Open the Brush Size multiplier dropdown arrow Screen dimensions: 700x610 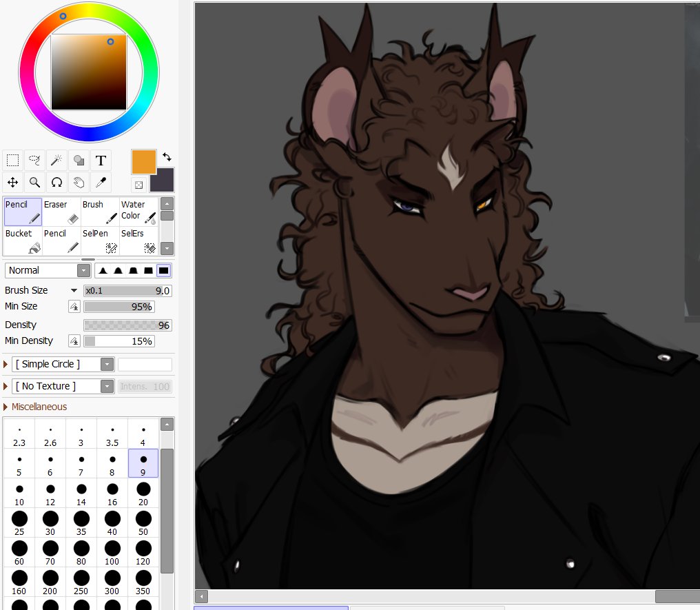(74, 290)
